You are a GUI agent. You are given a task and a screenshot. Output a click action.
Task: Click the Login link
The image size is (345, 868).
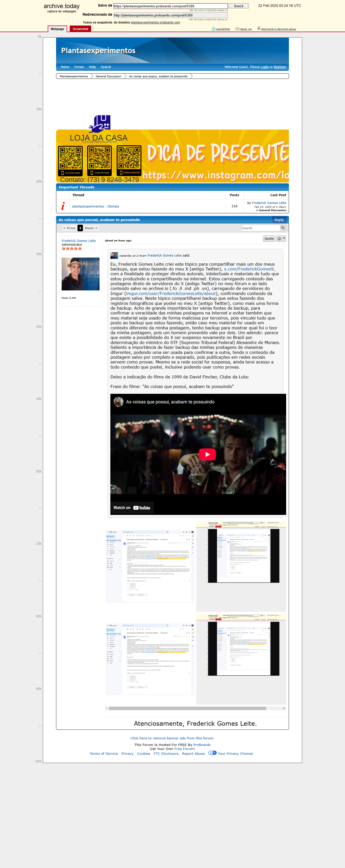pyautogui.click(x=264, y=67)
